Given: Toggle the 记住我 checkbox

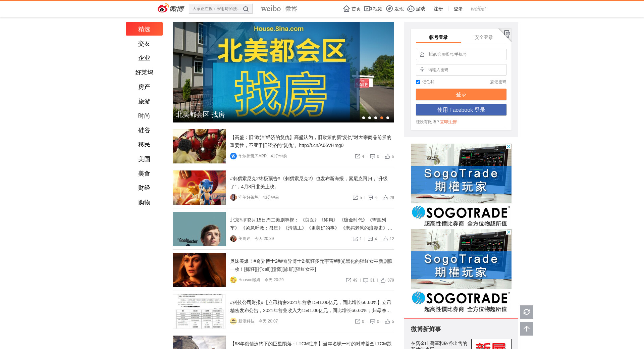Looking at the screenshot, I should pyautogui.click(x=418, y=82).
